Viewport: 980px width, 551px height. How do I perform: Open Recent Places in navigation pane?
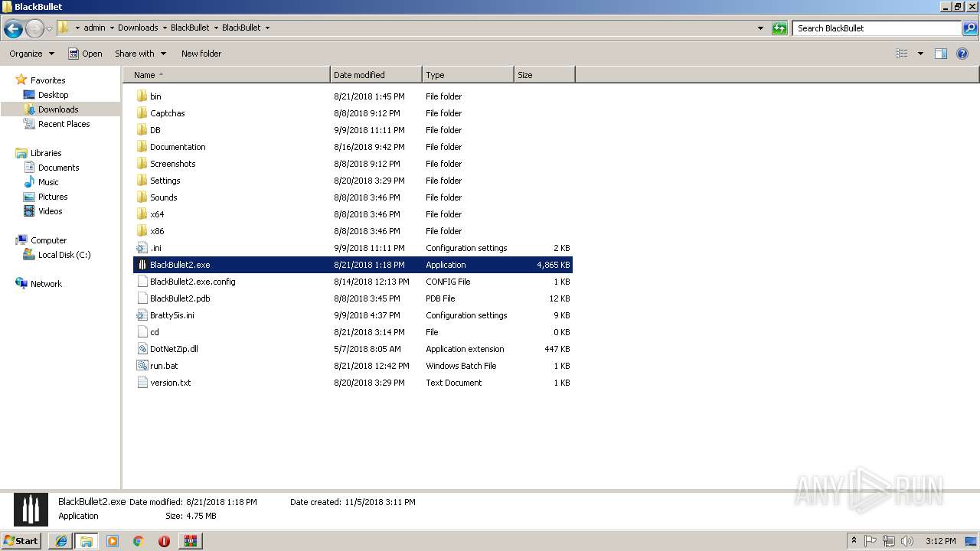(64, 124)
